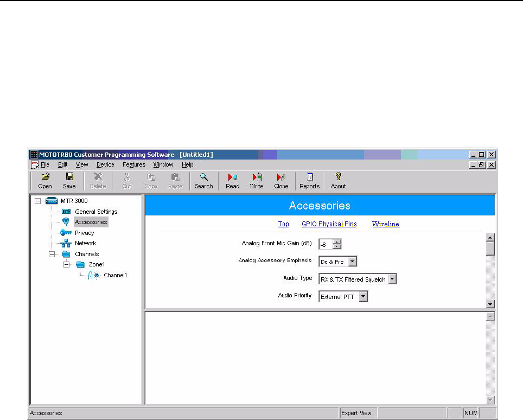523x420 pixels.
Task: Click the Save floppy disk icon
Action: point(69,176)
